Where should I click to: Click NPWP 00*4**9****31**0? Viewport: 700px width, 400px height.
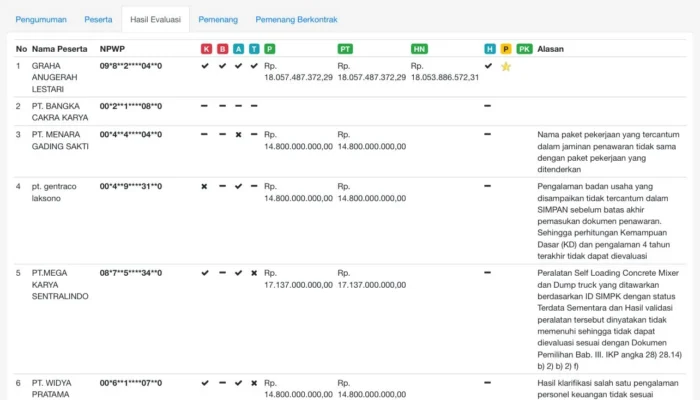pyautogui.click(x=131, y=186)
